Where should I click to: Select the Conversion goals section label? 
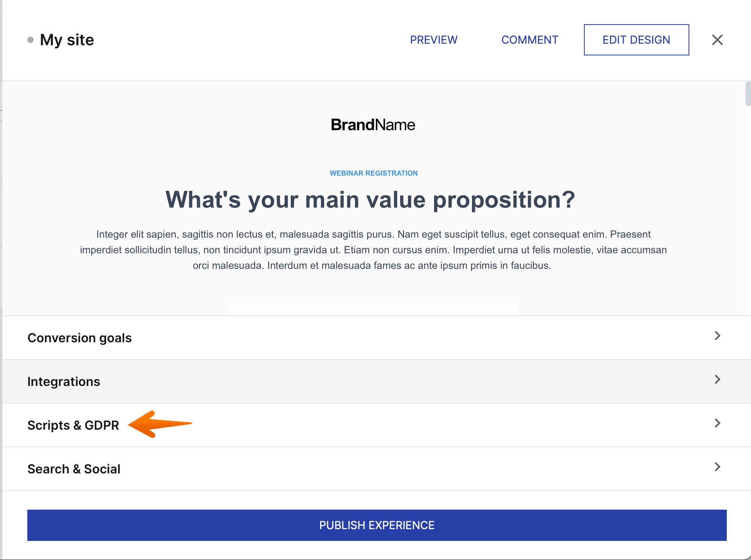80,338
